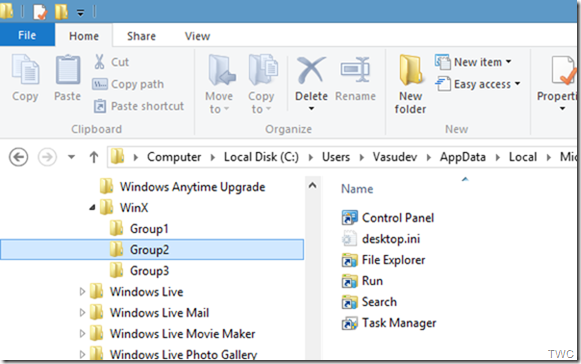Open the File menu tab
Screen dimensions: 581x364
(x=27, y=35)
